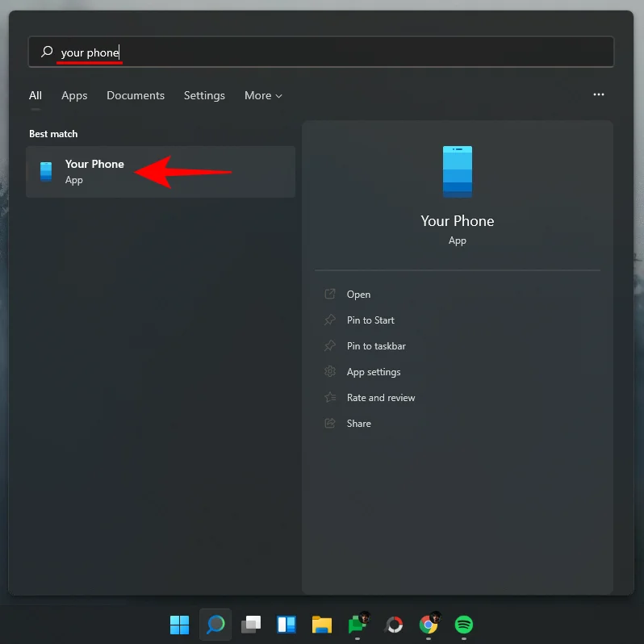Select Rate and review
Screen dimensions: 644x644
click(x=381, y=398)
